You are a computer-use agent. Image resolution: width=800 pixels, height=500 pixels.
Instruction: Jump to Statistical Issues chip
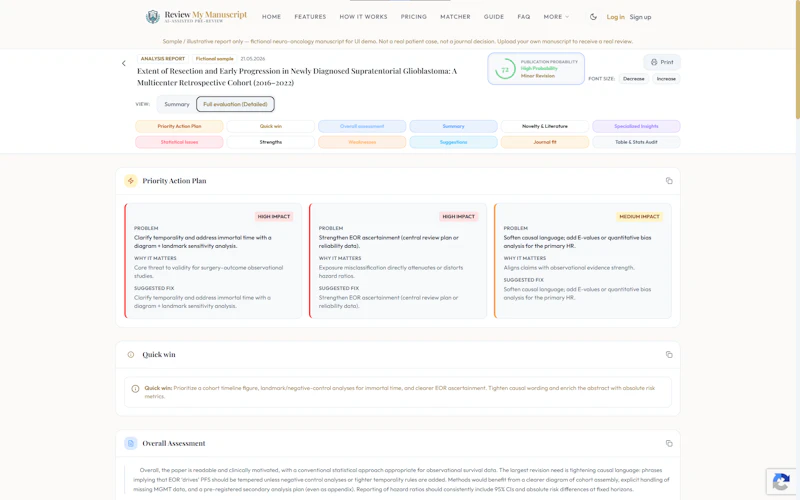coord(179,142)
